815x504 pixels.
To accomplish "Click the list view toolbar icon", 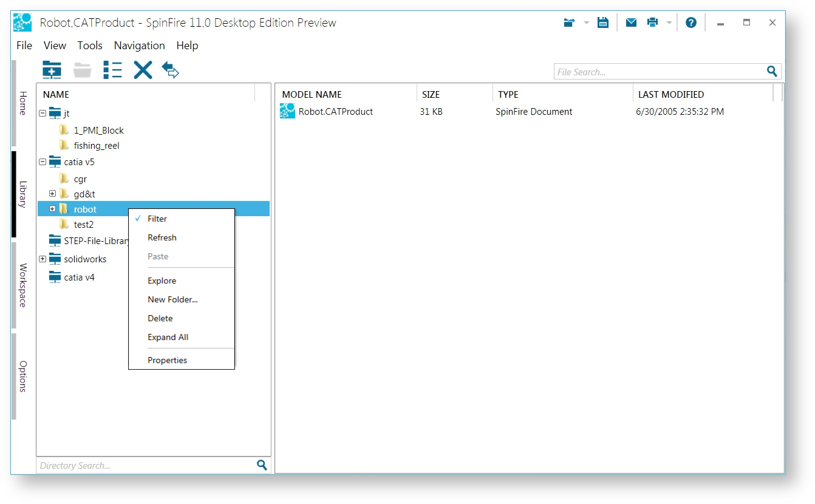I will click(x=112, y=70).
